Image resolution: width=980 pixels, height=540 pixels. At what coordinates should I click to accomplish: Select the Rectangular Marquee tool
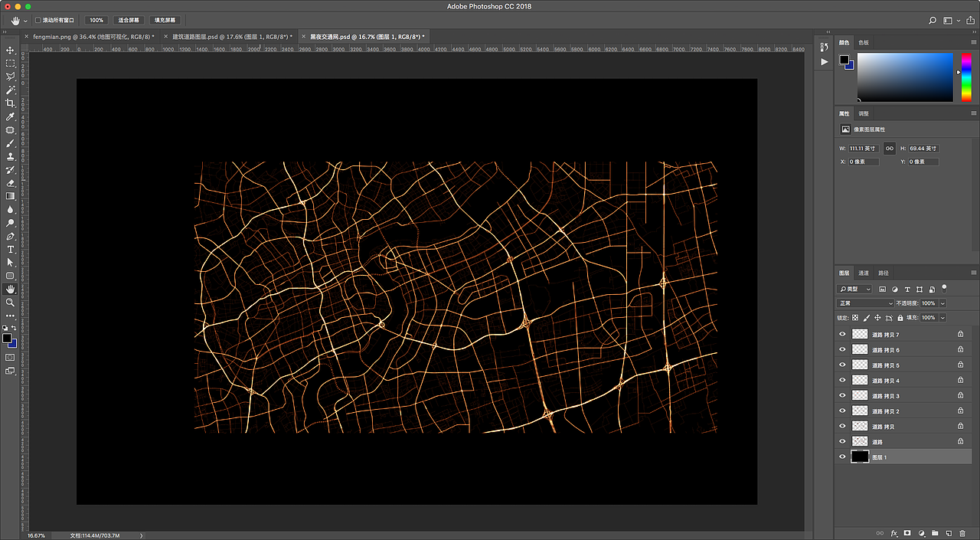[x=11, y=63]
